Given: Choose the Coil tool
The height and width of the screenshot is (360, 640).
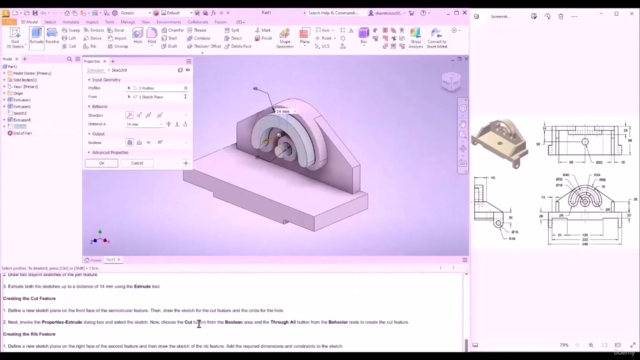Looking at the screenshot, I should pyautogui.click(x=69, y=46).
